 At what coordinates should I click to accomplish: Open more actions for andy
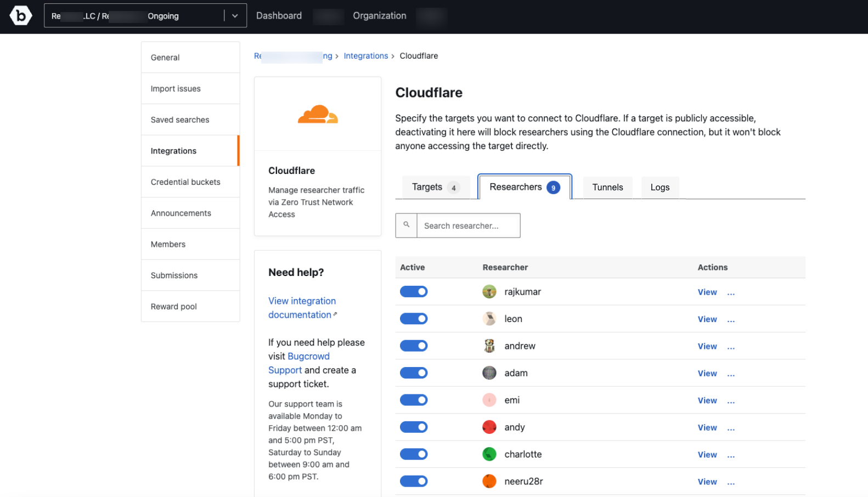coord(731,428)
